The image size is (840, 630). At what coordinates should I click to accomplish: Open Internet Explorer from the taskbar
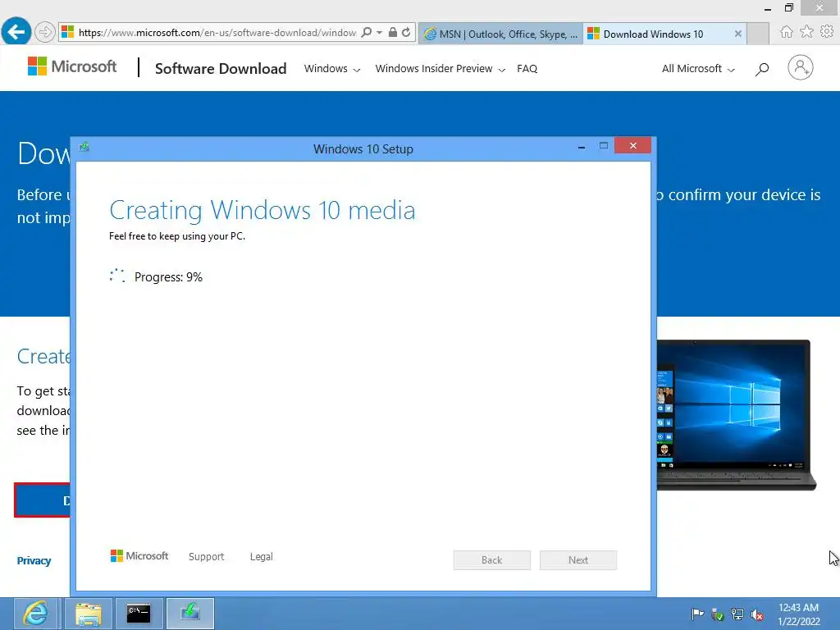tap(35, 614)
